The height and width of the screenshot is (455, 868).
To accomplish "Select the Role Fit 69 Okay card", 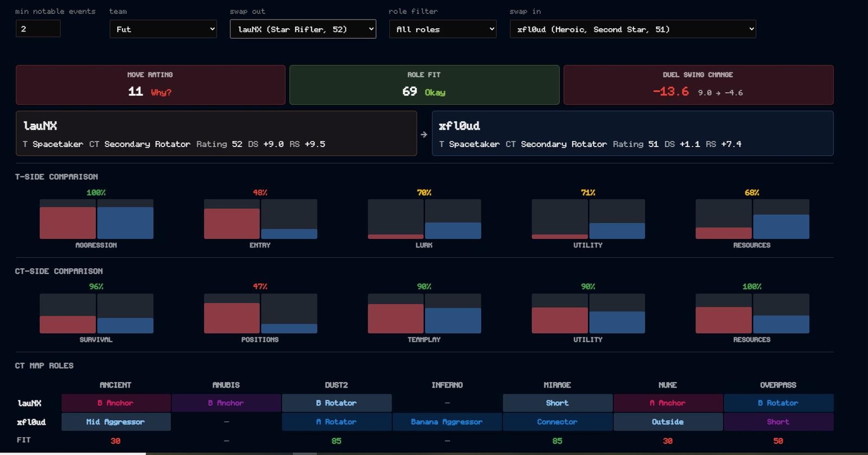I will (424, 85).
